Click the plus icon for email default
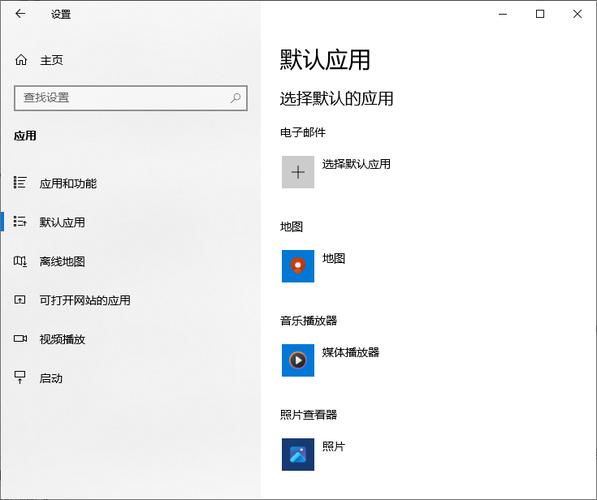The width and height of the screenshot is (597, 500). [298, 172]
